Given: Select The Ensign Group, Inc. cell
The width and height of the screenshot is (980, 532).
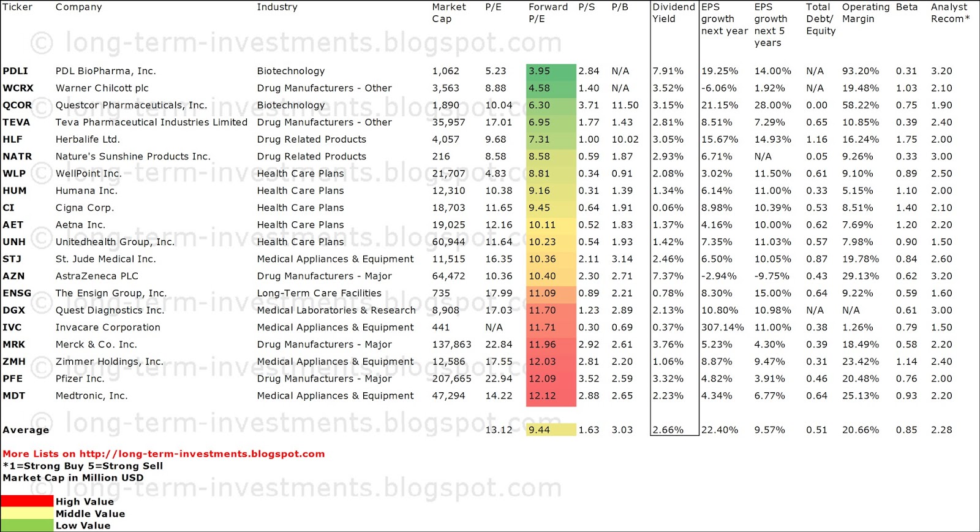Looking at the screenshot, I should (x=111, y=294).
